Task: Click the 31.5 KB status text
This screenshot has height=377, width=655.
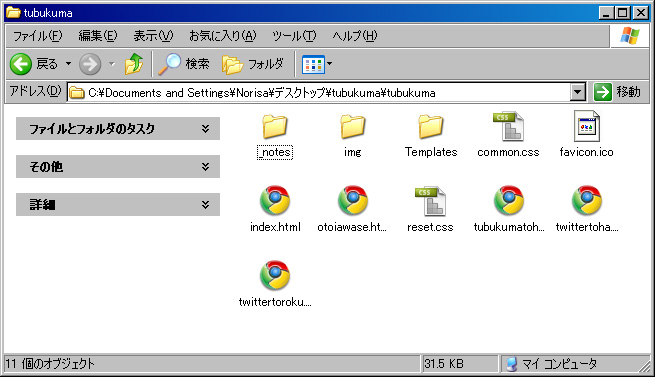Action: pos(444,364)
